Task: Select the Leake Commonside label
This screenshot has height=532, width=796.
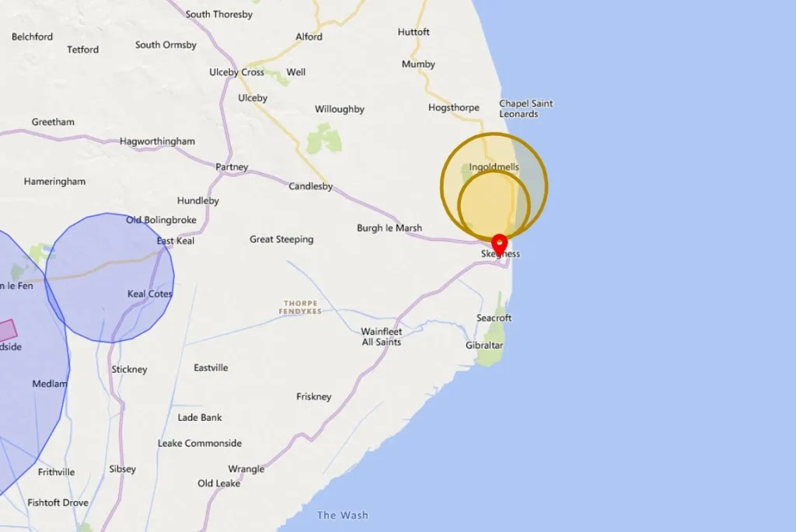Action: 200,443
